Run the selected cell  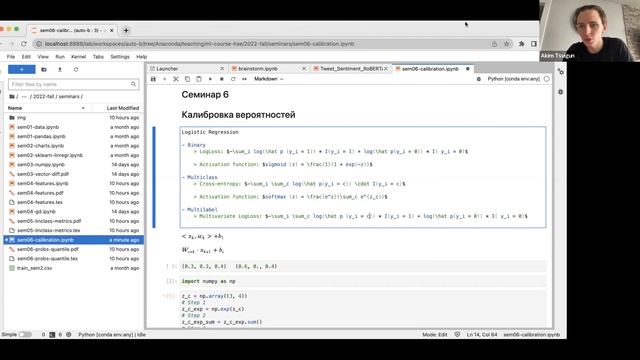pyautogui.click(x=210, y=79)
